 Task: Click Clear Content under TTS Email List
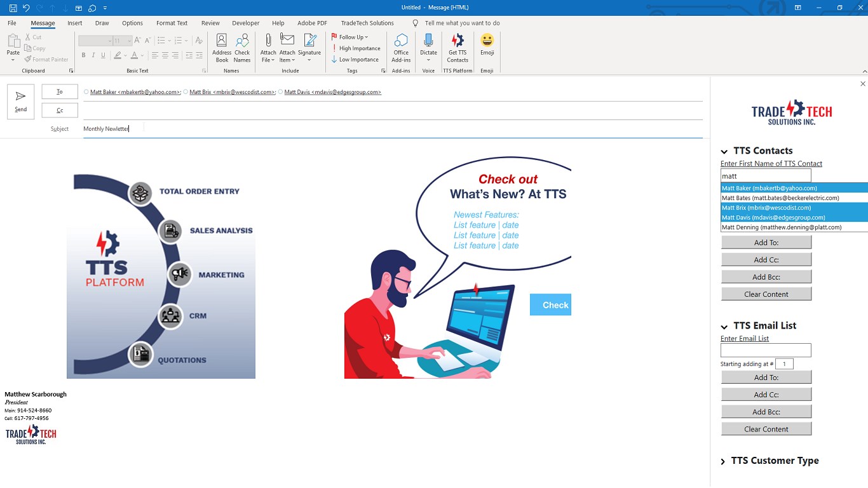pos(766,429)
